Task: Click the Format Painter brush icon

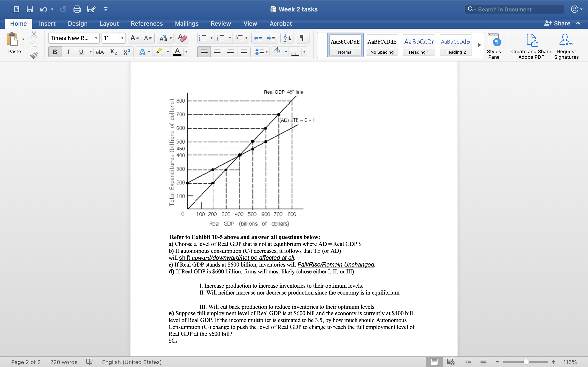Action: (x=34, y=56)
